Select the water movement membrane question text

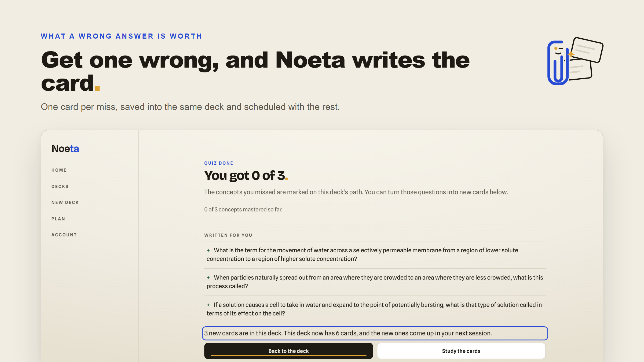362,254
